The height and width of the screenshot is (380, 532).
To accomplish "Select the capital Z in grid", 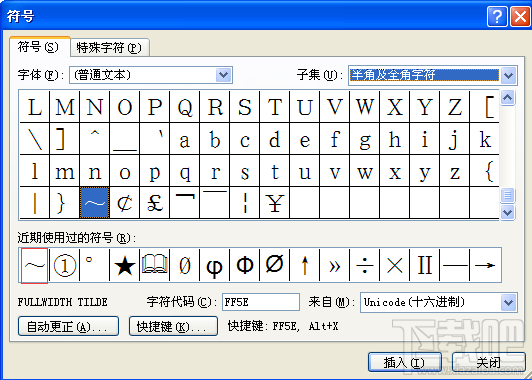I will [454, 107].
